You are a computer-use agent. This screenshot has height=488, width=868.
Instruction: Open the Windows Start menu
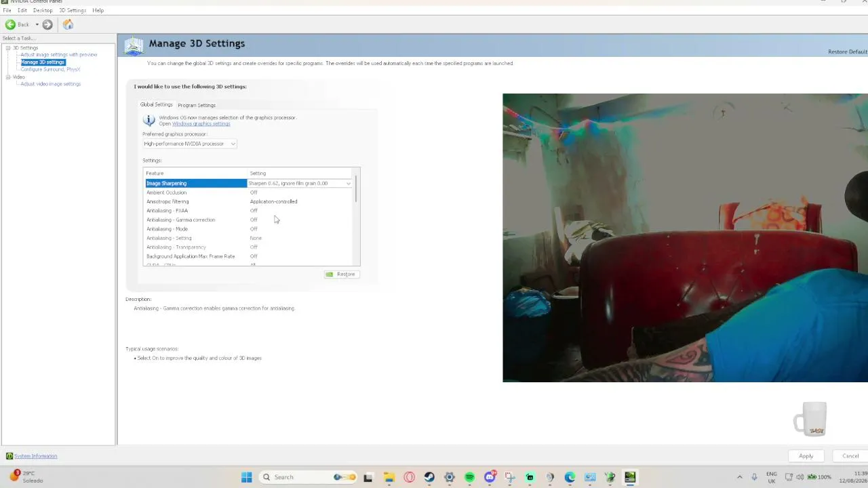[246, 477]
